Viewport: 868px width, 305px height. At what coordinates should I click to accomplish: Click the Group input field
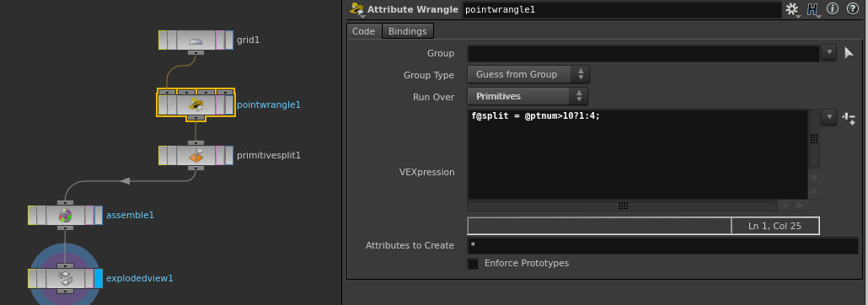[643, 54]
